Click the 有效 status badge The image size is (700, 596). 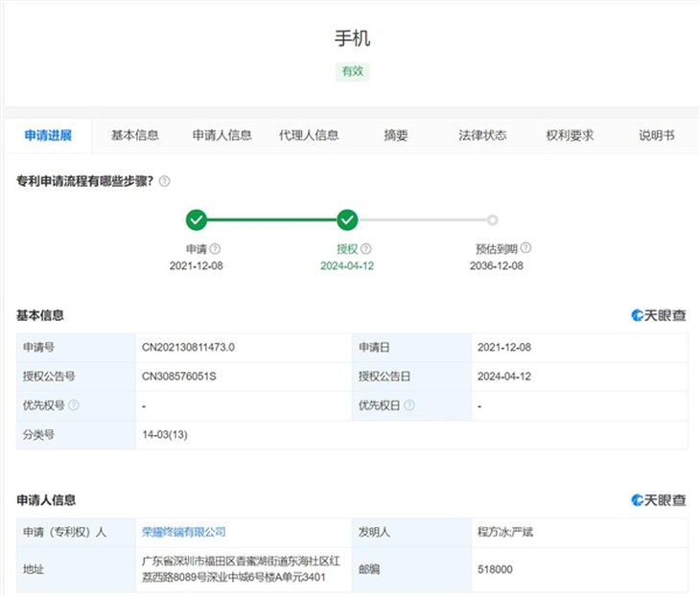[x=352, y=71]
